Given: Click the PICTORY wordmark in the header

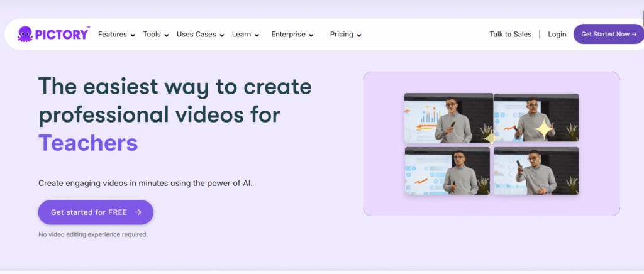Looking at the screenshot, I should coord(62,35).
